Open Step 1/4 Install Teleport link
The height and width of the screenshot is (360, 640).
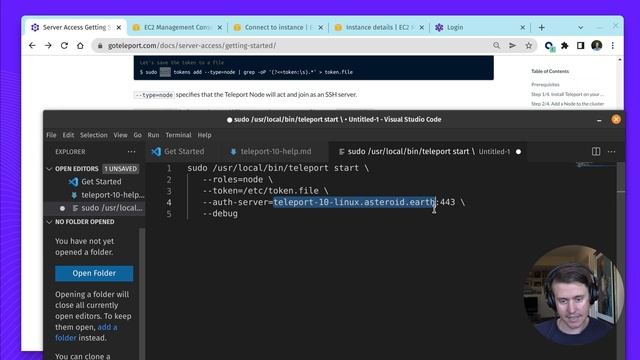[x=567, y=94]
